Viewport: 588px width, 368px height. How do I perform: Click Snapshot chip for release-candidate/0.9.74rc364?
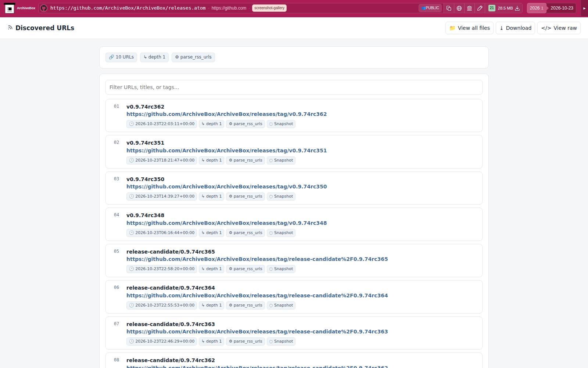[x=281, y=305]
